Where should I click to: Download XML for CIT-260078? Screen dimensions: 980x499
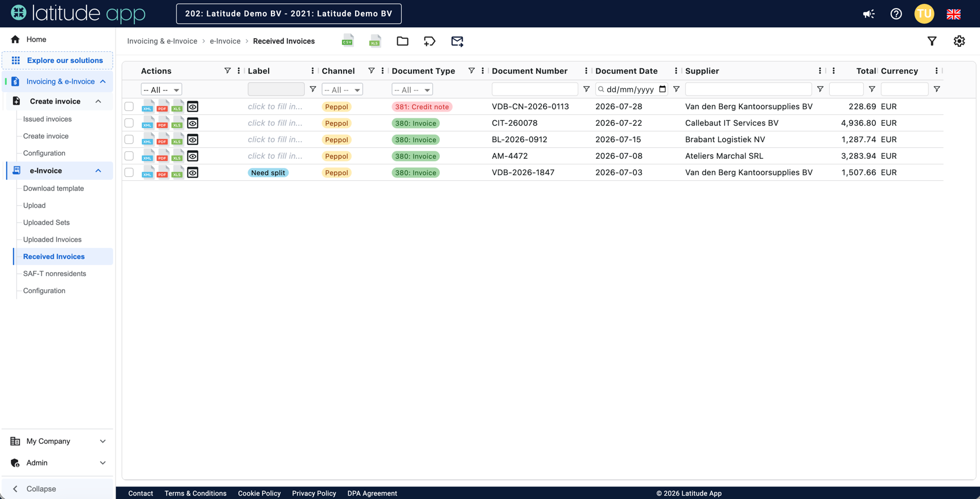click(x=147, y=123)
